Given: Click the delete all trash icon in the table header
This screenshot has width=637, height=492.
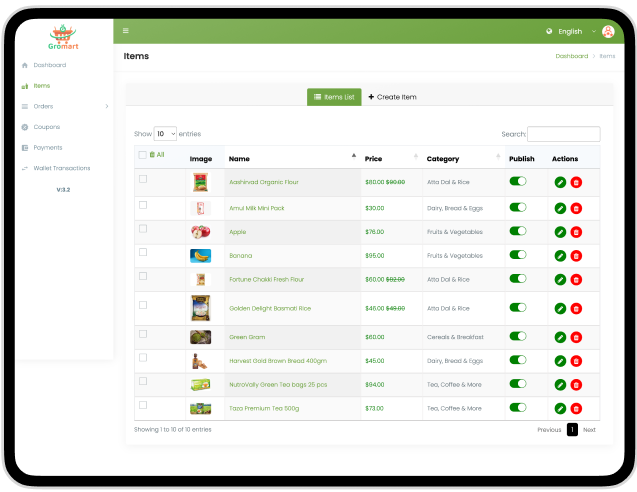Looking at the screenshot, I should (152, 155).
